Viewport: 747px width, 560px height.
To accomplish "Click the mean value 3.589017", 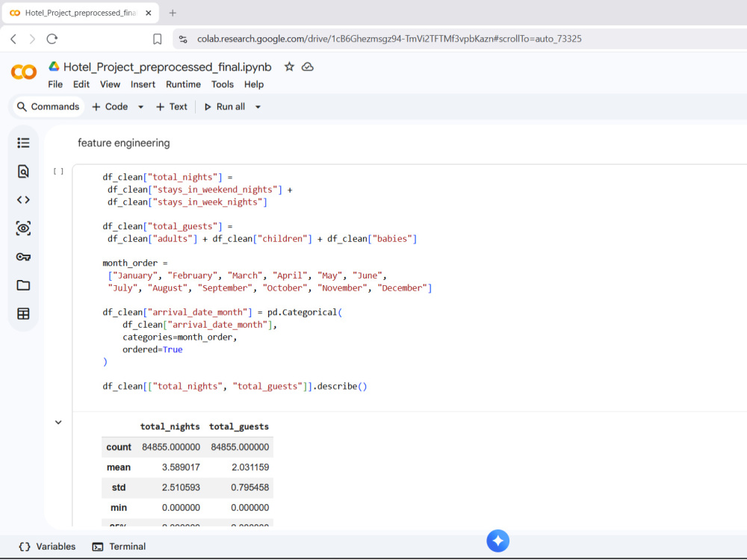I will [181, 467].
